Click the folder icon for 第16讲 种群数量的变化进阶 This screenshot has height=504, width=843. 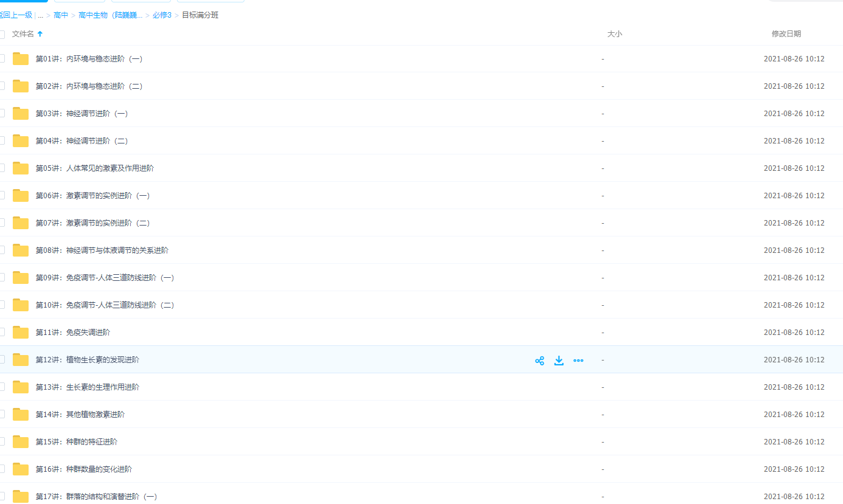21,469
